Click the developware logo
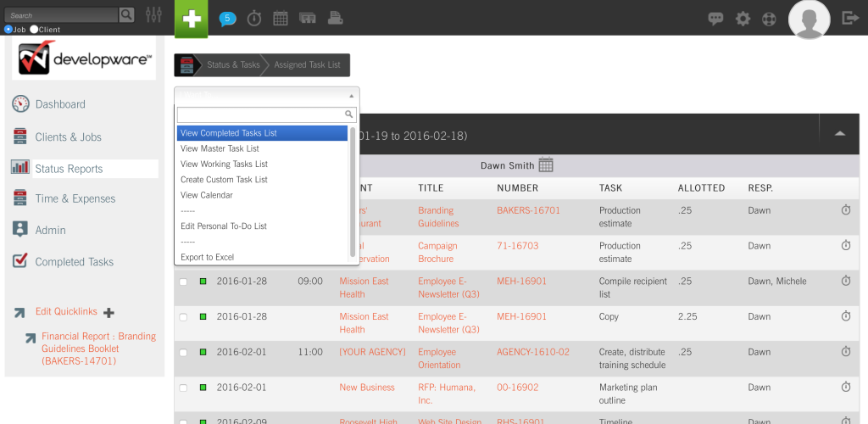 coord(84,59)
